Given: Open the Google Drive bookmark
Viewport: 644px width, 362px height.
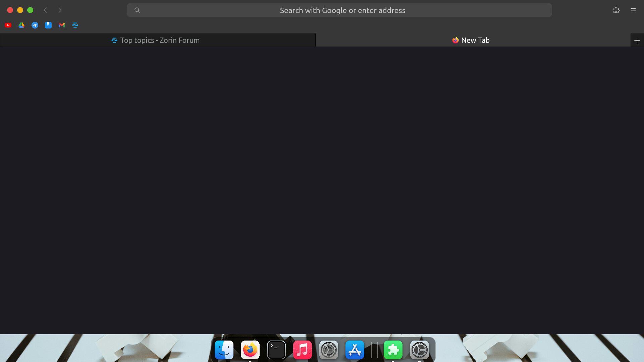Looking at the screenshot, I should (21, 25).
